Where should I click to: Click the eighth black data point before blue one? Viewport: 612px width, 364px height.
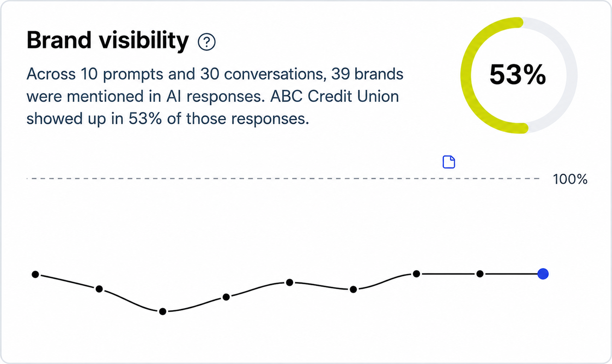point(480,274)
